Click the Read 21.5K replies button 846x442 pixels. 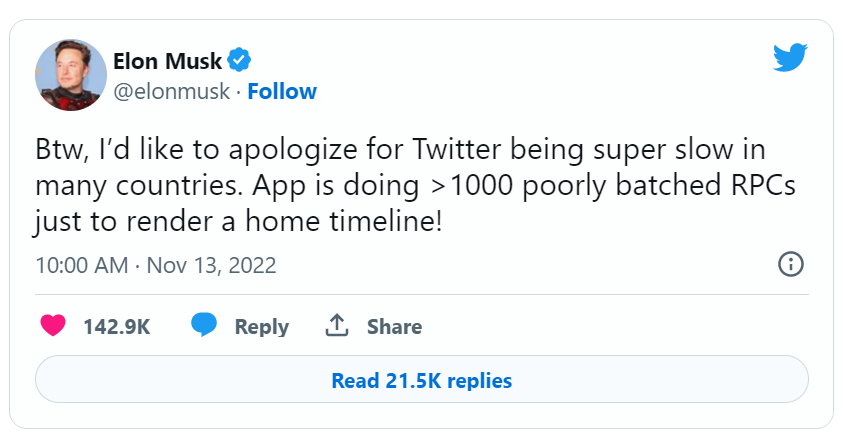coord(422,381)
